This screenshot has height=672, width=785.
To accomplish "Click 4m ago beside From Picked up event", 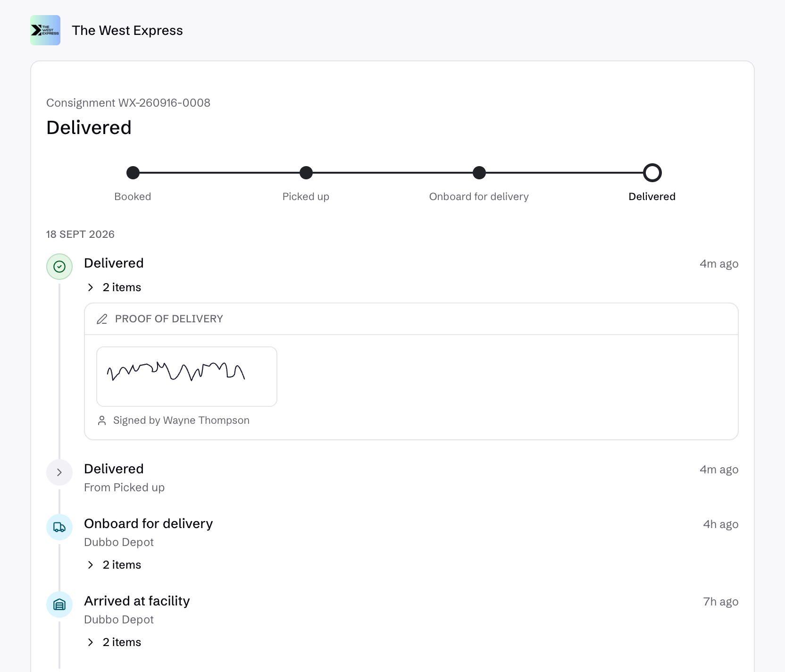I will click(x=719, y=470).
